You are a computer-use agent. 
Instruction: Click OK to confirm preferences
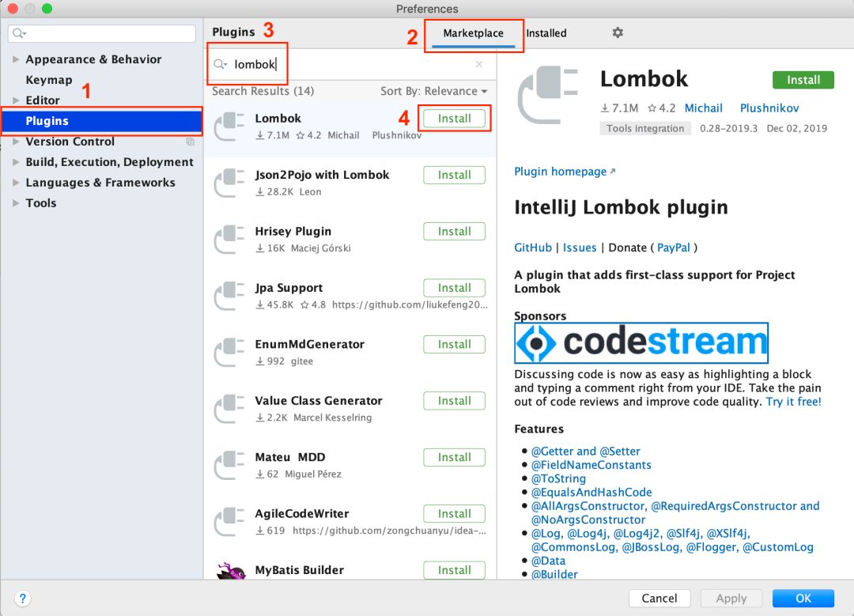tap(803, 598)
